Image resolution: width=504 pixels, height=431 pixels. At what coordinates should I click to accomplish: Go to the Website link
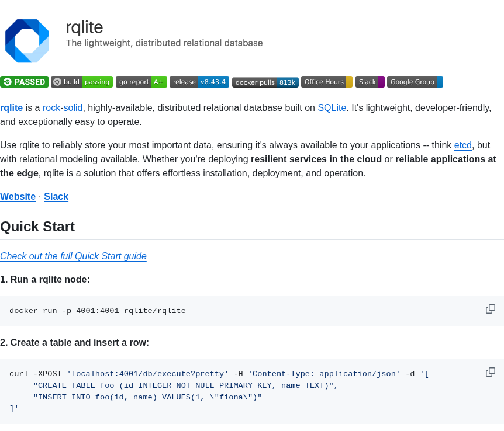18,197
